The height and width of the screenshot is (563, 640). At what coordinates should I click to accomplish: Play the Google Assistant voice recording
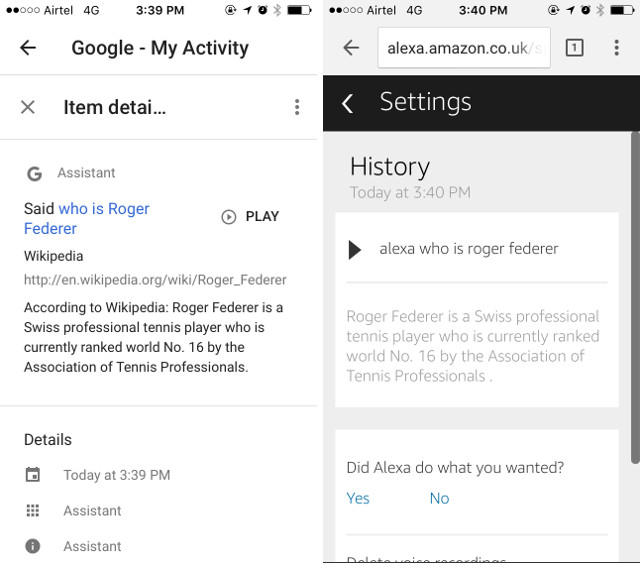click(250, 216)
